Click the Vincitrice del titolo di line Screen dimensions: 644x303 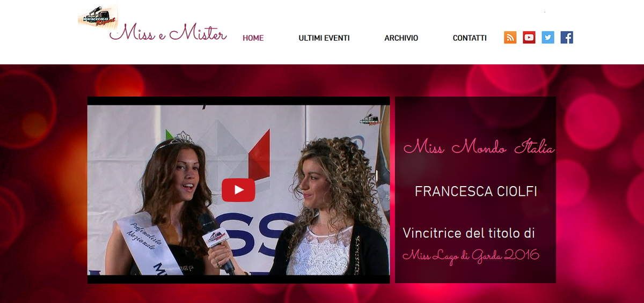pos(469,233)
